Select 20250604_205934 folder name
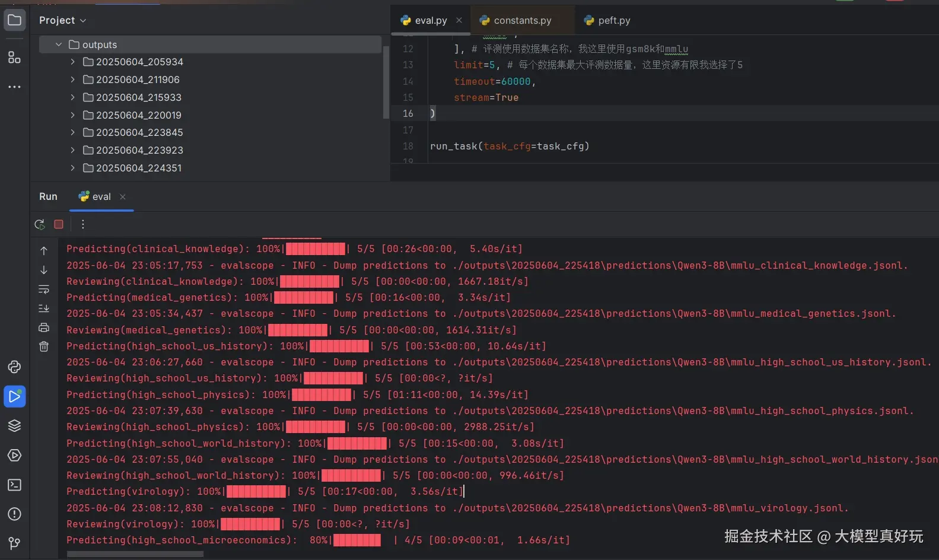This screenshot has height=560, width=939. pyautogui.click(x=139, y=62)
